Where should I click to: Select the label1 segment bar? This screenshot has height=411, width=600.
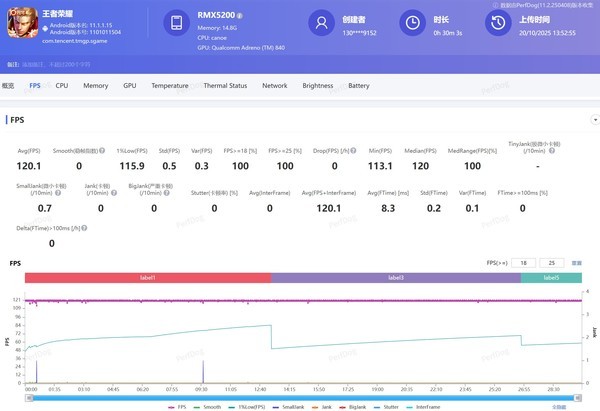tap(147, 277)
